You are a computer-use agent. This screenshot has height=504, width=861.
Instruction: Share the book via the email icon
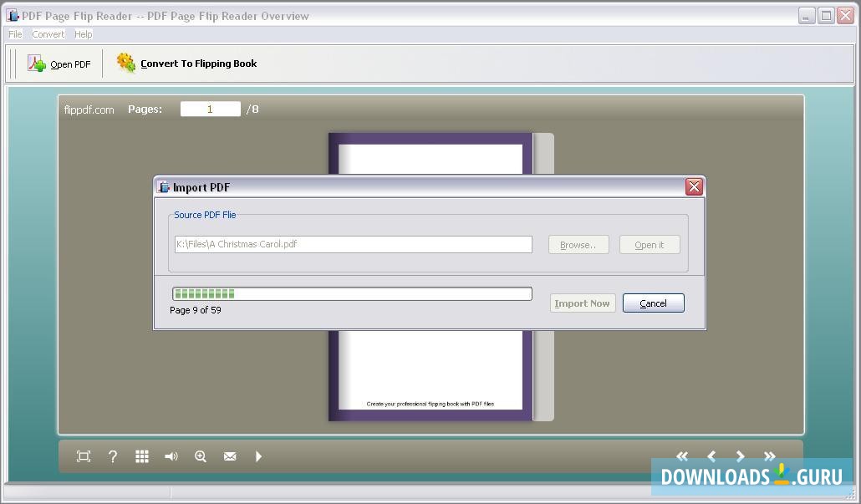(229, 456)
